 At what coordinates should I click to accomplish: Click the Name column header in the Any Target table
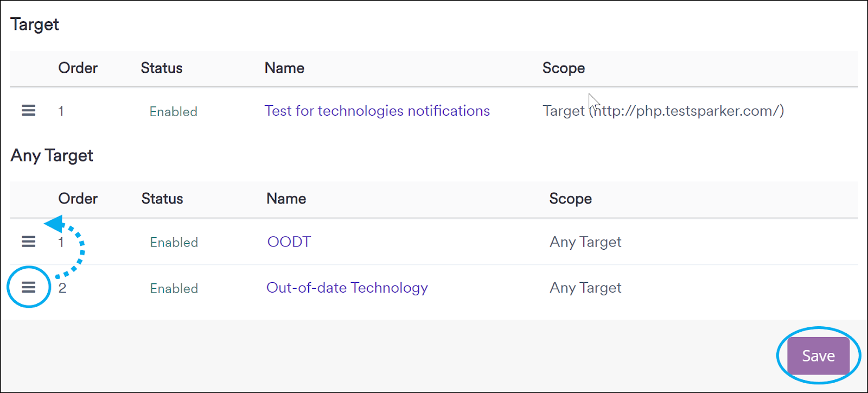tap(286, 199)
